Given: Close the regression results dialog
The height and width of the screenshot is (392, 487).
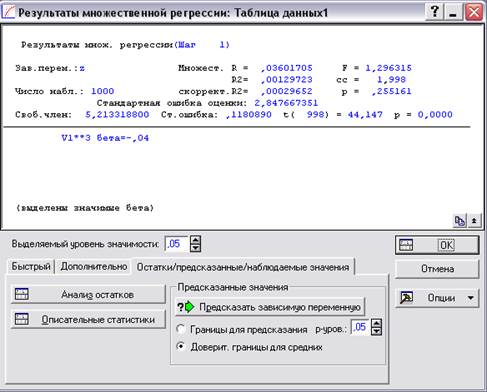Looking at the screenshot, I should click(474, 12).
